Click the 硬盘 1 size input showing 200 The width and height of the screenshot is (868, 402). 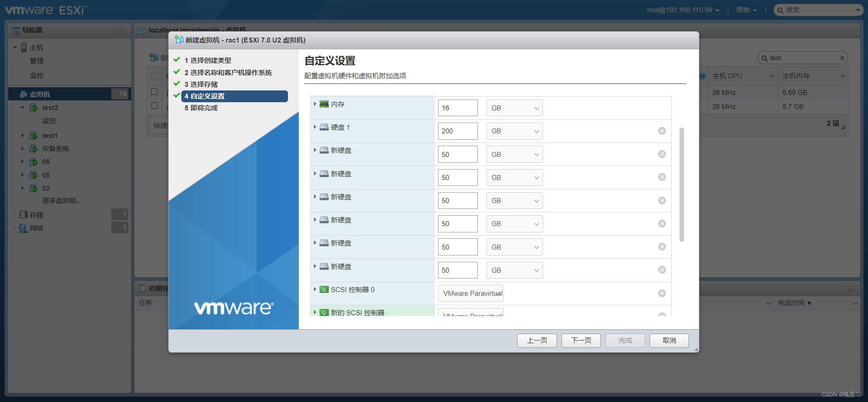click(x=458, y=131)
